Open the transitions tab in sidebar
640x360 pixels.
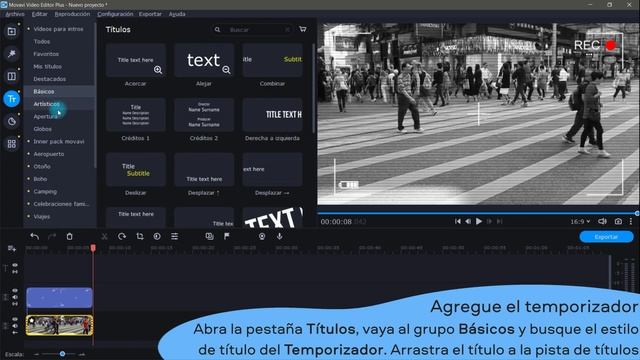tap(11, 76)
